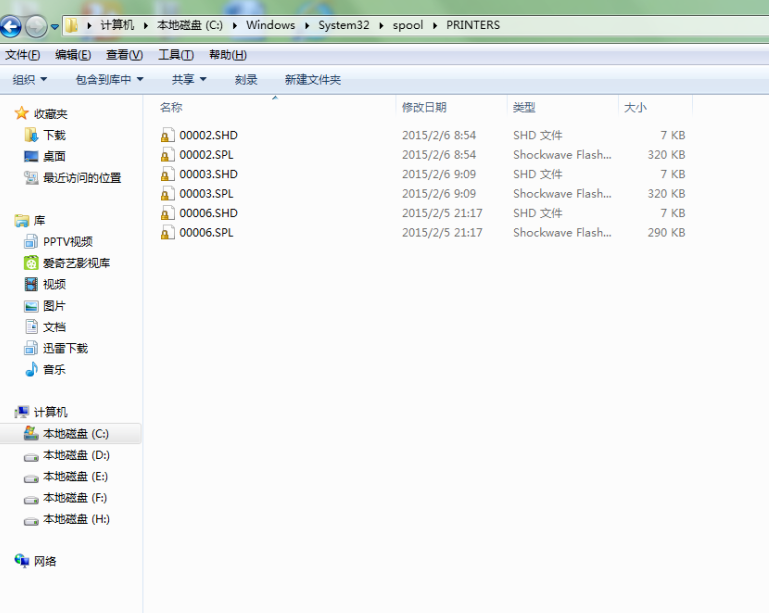
Task: Click the SHD 文件 type of 00003.SHD
Action: click(538, 174)
